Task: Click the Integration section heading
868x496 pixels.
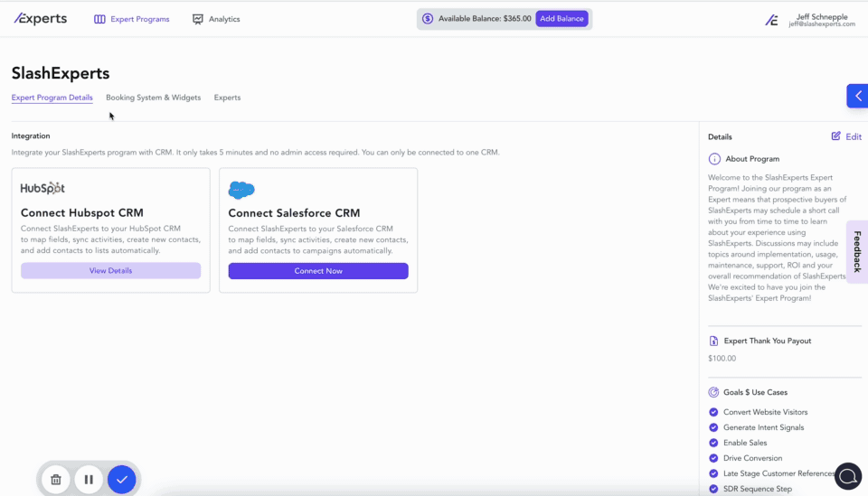Action: 31,136
